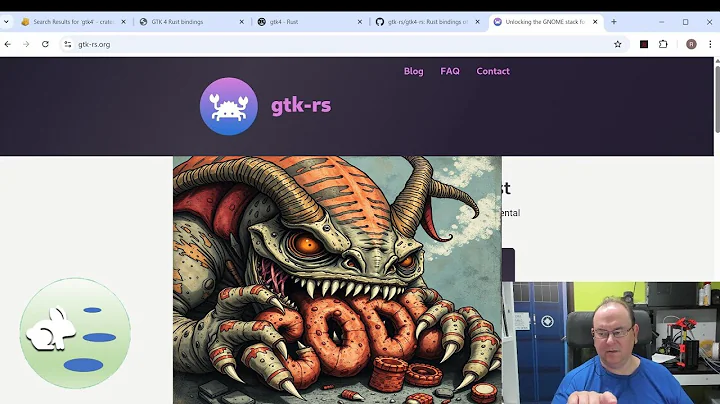Bookmark this page with the star icon
Viewport: 720px width, 404px height.
(618, 44)
